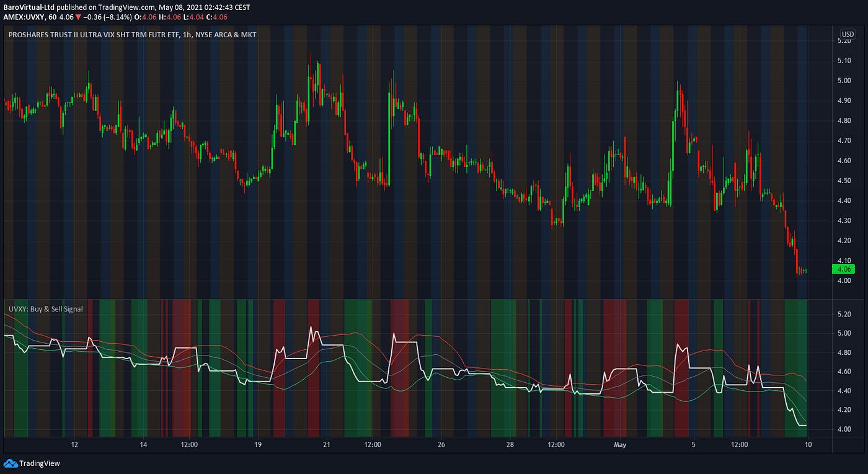
Task: Click the 21 date label on time axis
Action: tap(327, 445)
